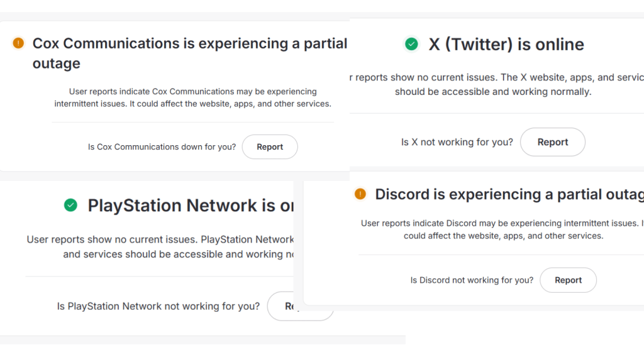The height and width of the screenshot is (362, 644).
Task: Click the 'Cox Communications is experiencing a partial outage' heading
Action: (x=190, y=53)
